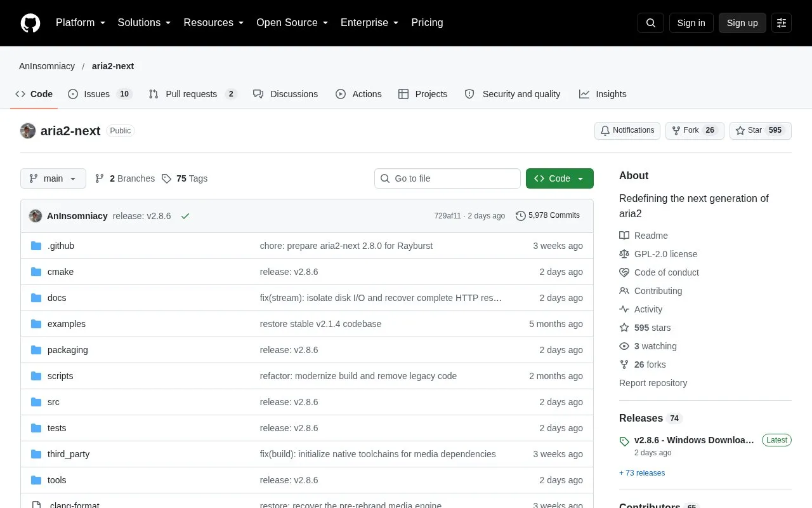
Task: Click the AnInsomniacy avatar in commit bar
Action: [x=36, y=216]
